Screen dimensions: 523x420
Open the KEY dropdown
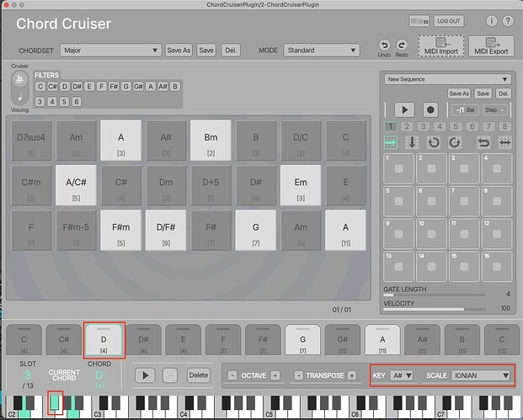click(x=402, y=375)
